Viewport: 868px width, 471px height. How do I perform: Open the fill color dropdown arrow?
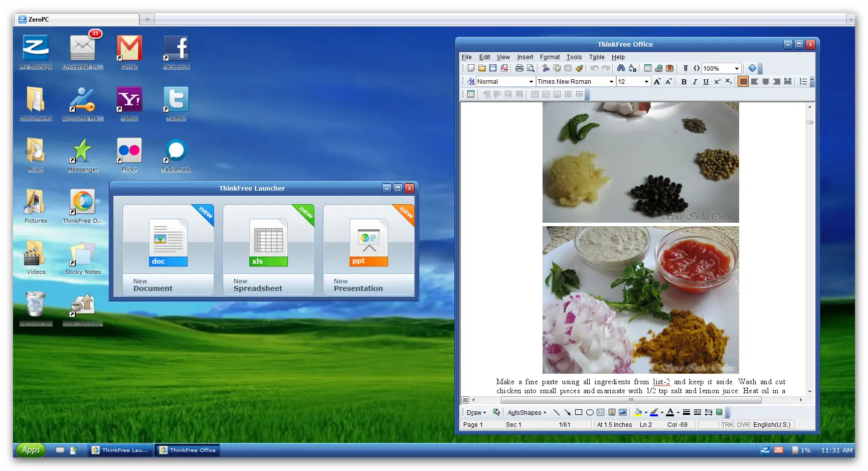click(x=646, y=412)
